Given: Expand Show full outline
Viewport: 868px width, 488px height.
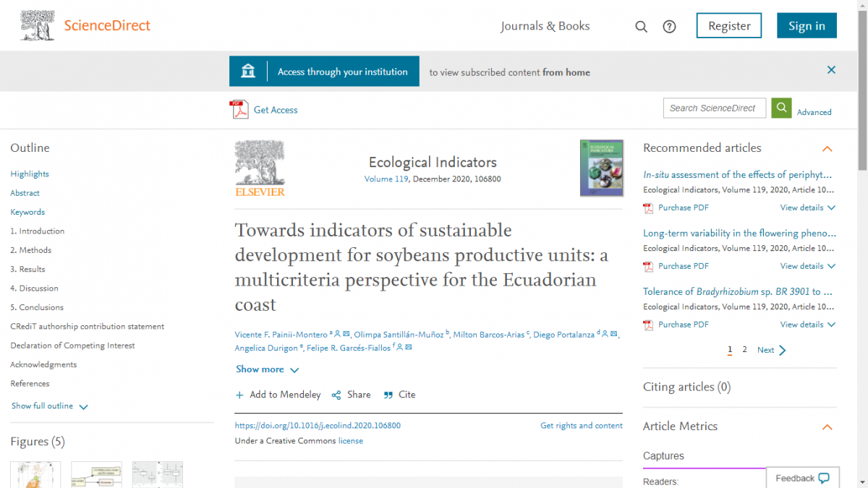Looking at the screenshot, I should (x=49, y=406).
